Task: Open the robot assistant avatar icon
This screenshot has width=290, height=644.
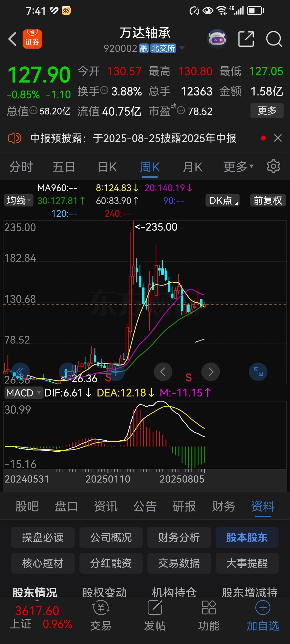Action: (217, 39)
